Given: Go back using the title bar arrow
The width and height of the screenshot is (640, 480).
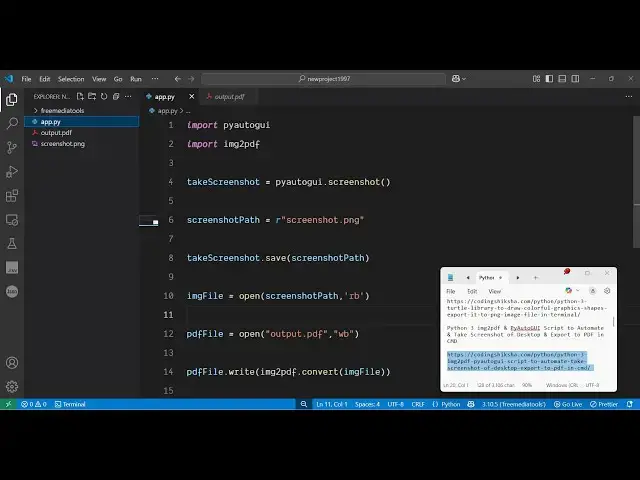Looking at the screenshot, I should tap(178, 79).
